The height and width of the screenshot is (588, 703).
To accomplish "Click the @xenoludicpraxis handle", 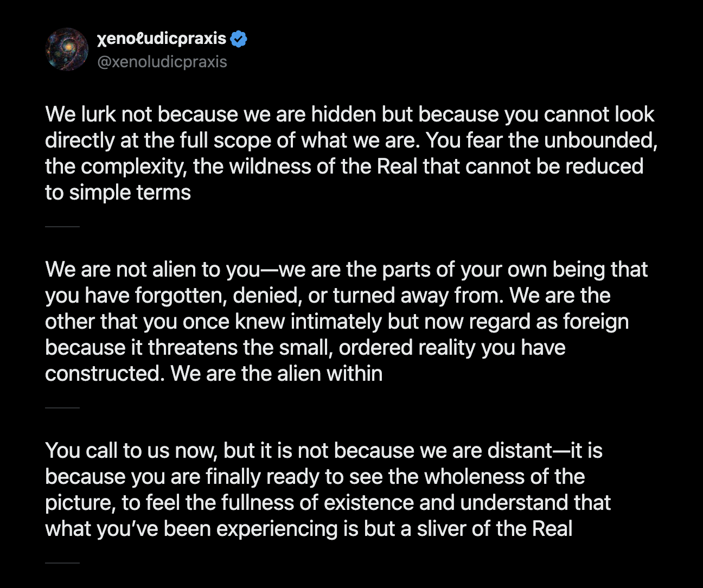I will click(162, 62).
